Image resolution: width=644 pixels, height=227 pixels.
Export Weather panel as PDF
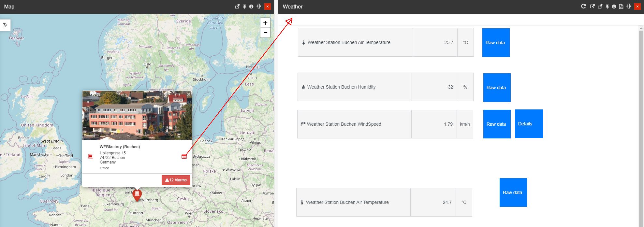tap(621, 7)
